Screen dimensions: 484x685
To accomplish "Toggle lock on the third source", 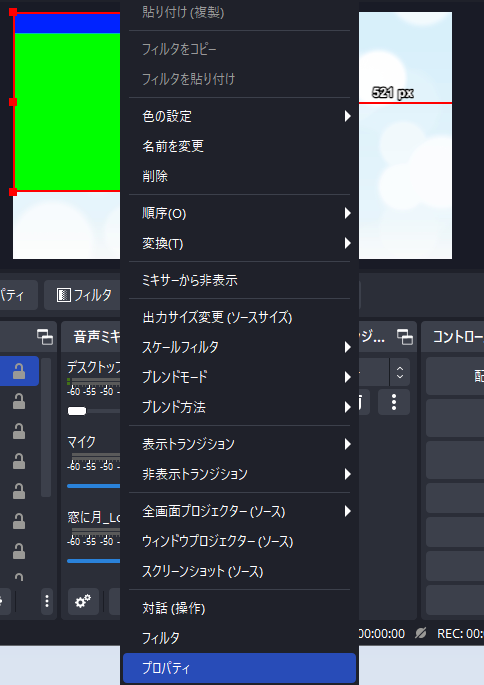I will (19, 431).
